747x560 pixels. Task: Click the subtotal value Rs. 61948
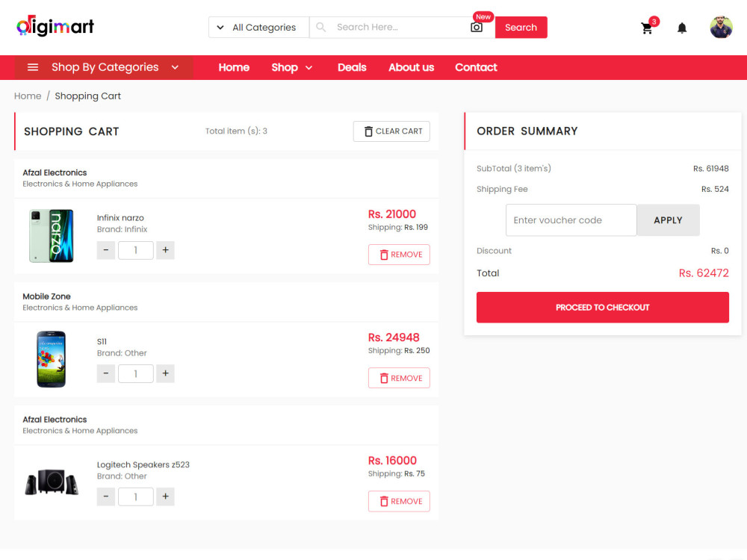711,169
